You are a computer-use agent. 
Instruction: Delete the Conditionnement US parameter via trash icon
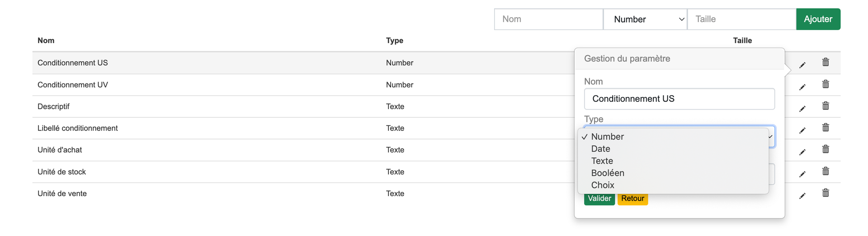click(x=826, y=62)
